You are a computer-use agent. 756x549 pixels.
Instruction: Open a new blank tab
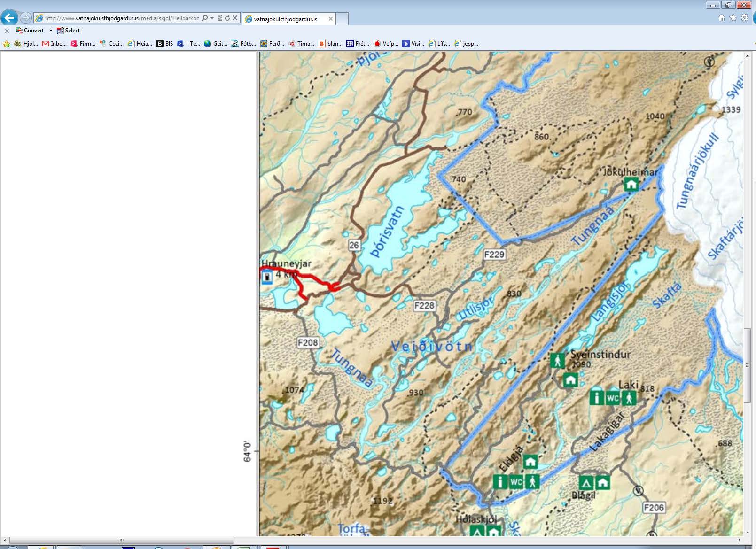tap(343, 19)
